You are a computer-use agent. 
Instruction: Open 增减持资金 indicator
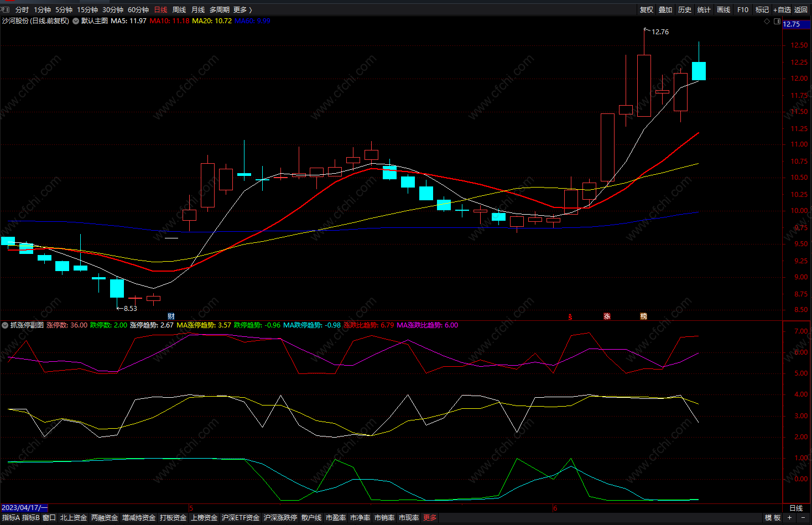click(139, 518)
